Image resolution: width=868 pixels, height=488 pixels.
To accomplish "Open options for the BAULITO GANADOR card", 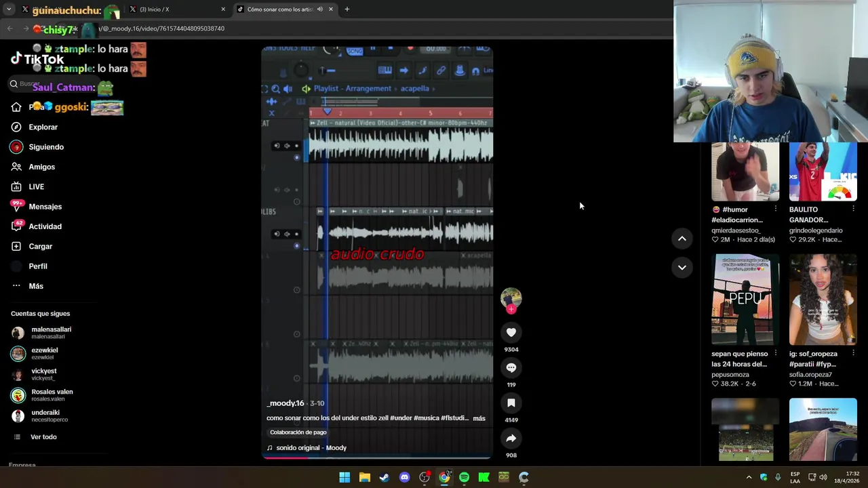I will 853,209.
